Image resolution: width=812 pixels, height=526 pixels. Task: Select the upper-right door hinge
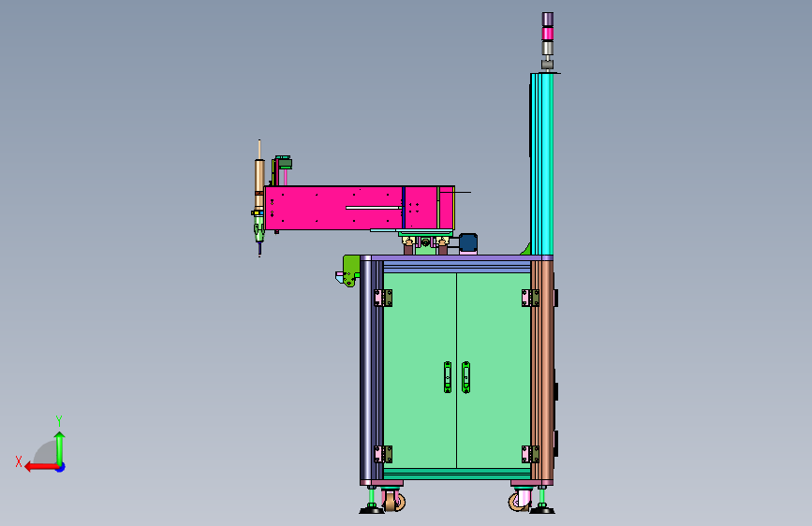(x=530, y=299)
